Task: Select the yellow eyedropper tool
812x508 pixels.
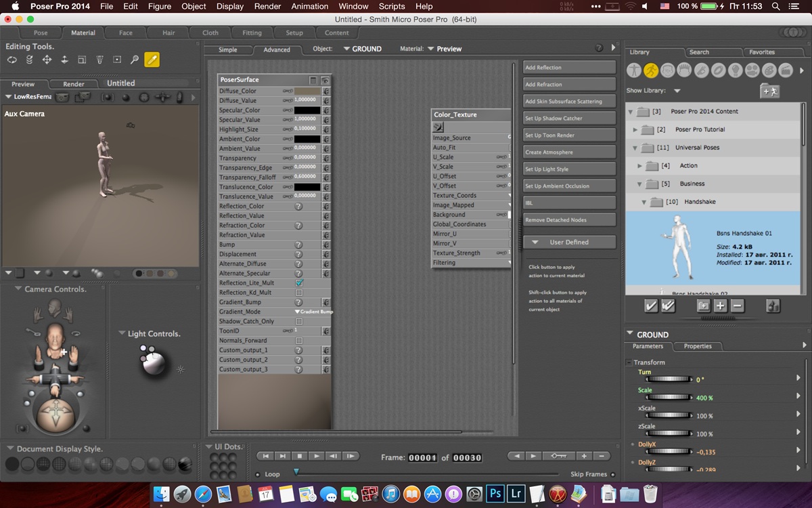Action: pyautogui.click(x=152, y=60)
